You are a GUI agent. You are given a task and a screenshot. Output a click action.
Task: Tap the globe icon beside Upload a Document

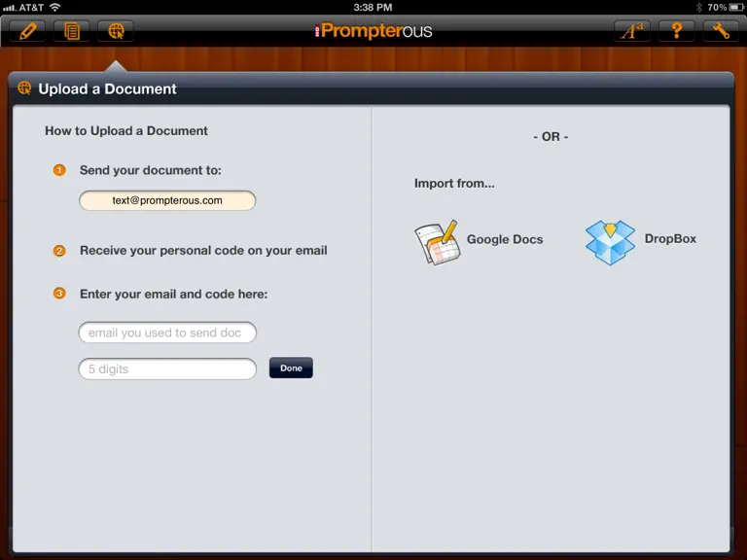coord(24,88)
